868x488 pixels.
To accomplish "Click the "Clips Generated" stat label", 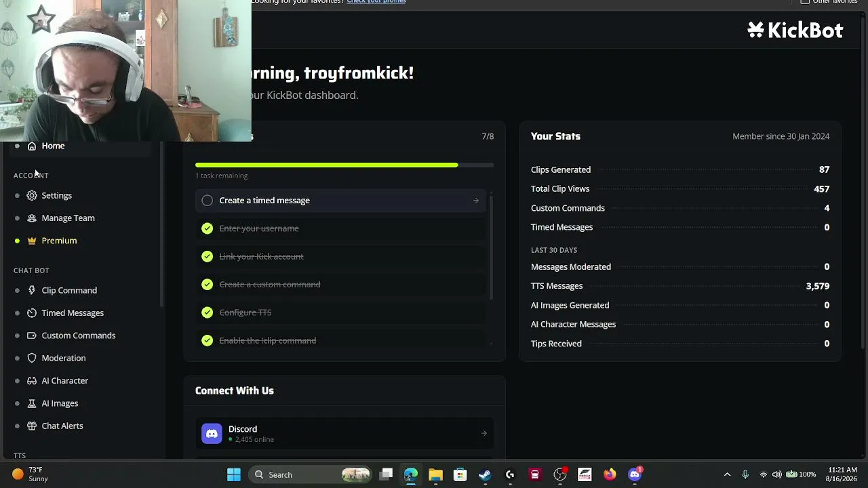I will point(561,169).
